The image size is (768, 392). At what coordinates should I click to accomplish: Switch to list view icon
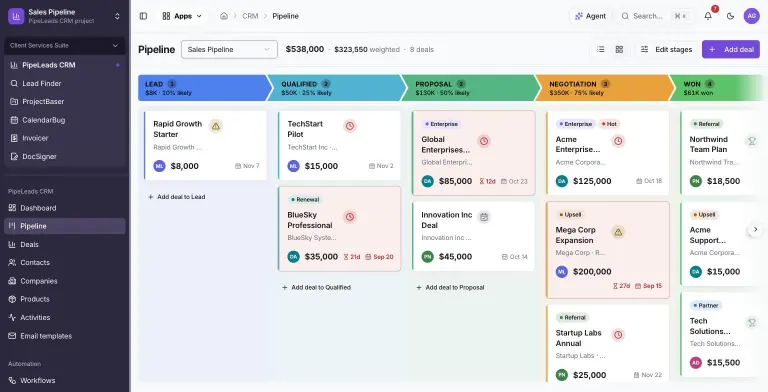tap(600, 49)
